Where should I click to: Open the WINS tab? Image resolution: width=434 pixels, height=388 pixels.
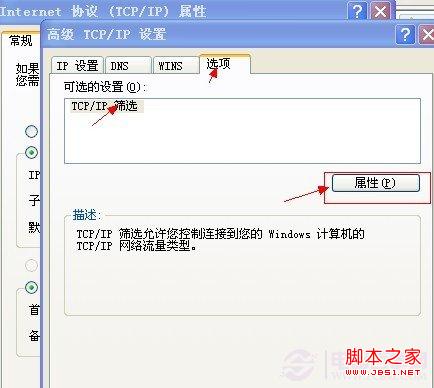176,65
